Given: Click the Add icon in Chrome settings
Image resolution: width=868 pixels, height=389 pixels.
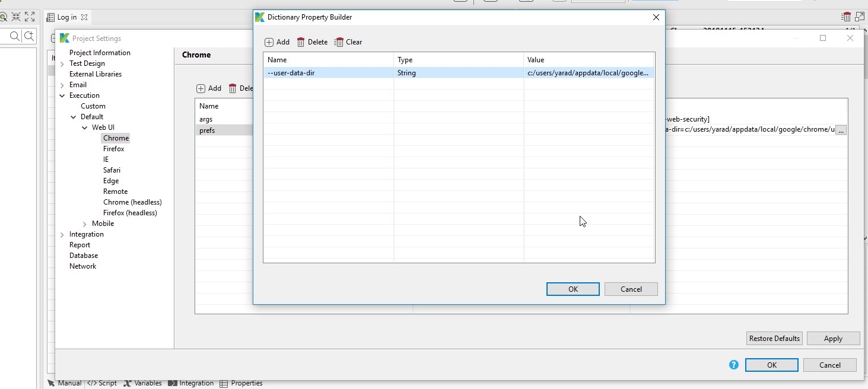Looking at the screenshot, I should click(x=201, y=88).
